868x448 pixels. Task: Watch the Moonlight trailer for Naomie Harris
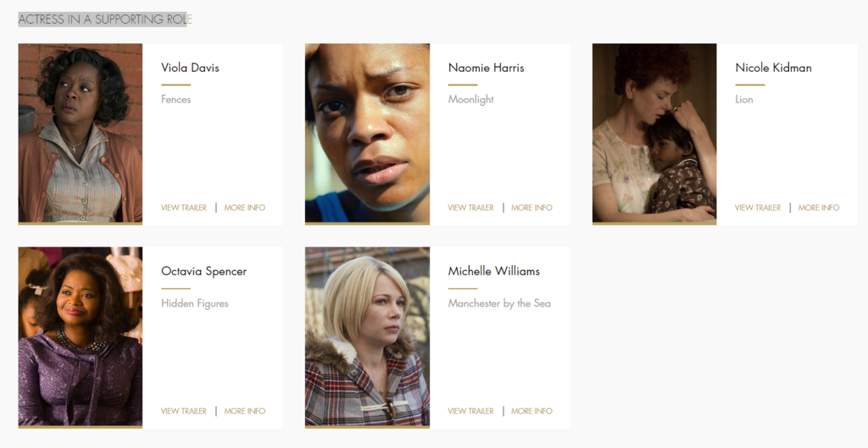pos(470,208)
